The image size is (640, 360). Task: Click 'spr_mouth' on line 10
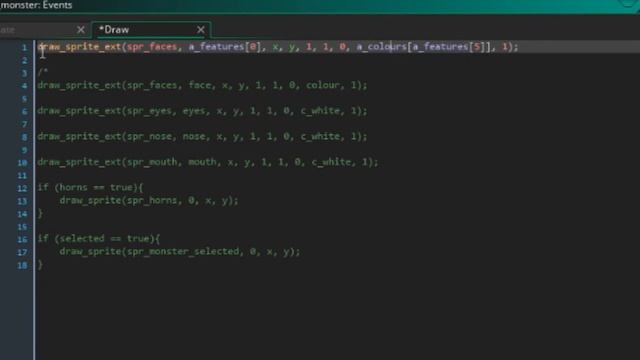[x=152, y=162]
